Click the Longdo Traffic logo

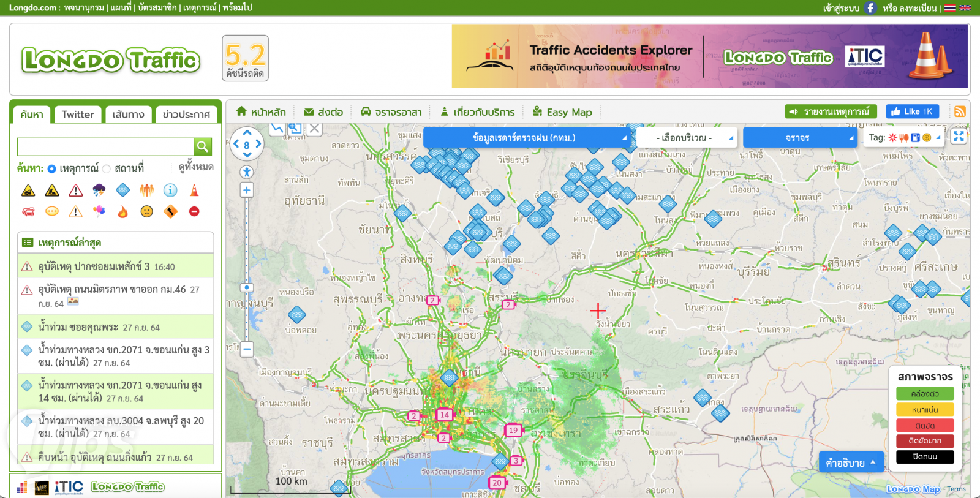(111, 60)
